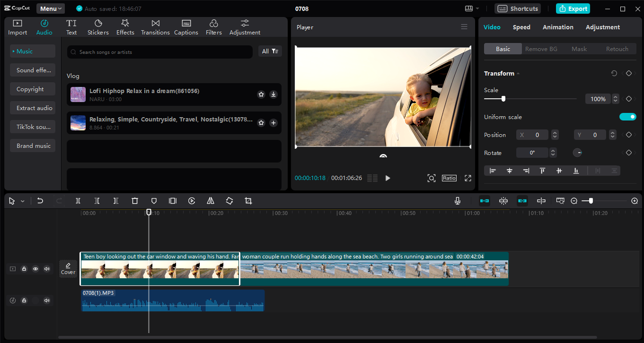Open the All filter dropdown for music
The height and width of the screenshot is (343, 644).
pos(270,51)
